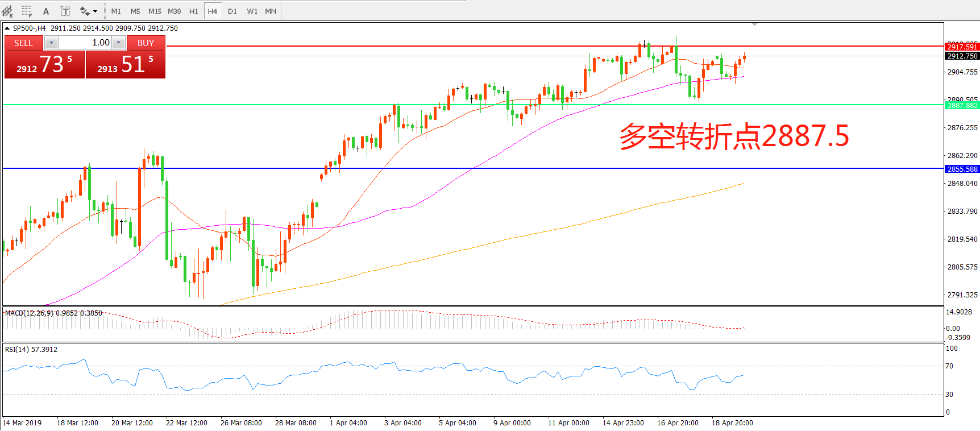This screenshot has height=431, width=980.
Task: Increase trade volume with up arrow
Action: pos(118,43)
